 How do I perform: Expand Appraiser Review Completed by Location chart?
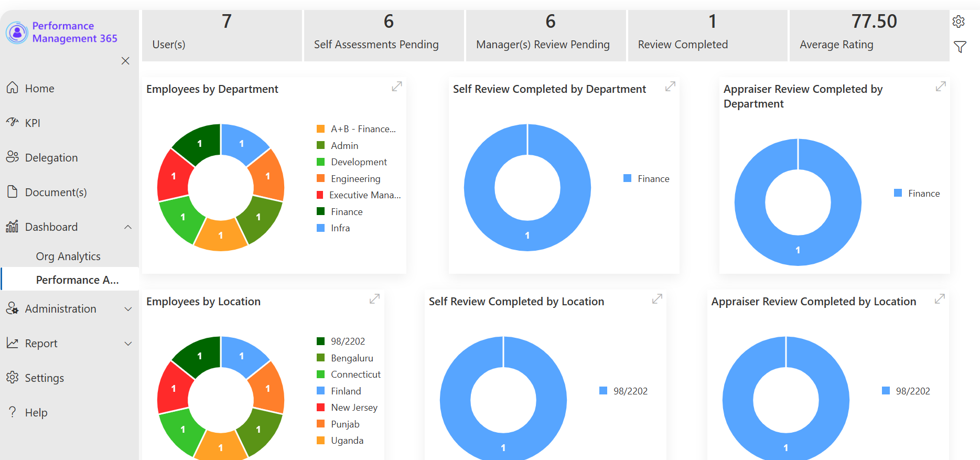click(940, 299)
